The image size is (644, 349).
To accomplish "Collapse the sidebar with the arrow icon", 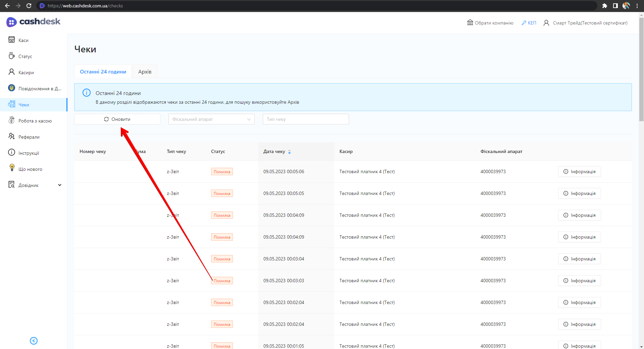I will pyautogui.click(x=34, y=341).
